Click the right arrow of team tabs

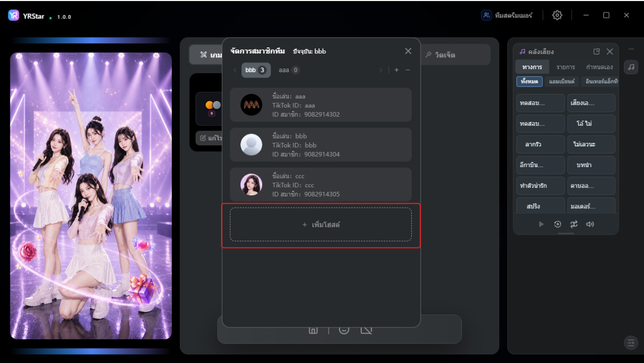click(x=381, y=70)
